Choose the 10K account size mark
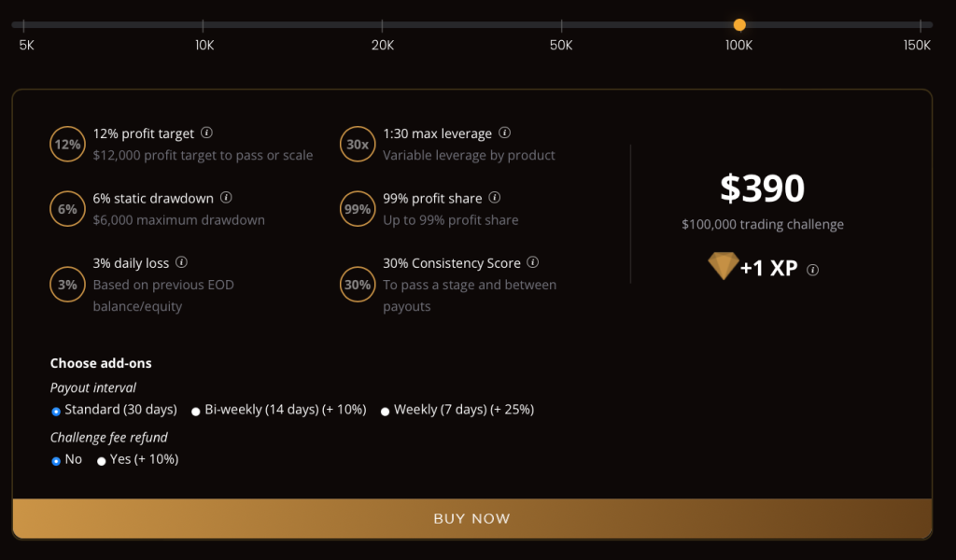Screen dimensions: 956x560 tap(204, 25)
